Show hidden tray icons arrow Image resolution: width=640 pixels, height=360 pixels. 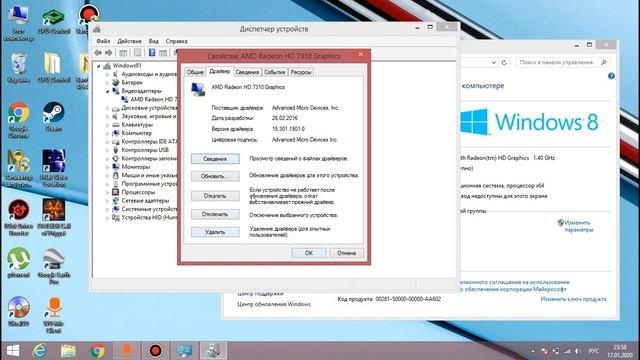533,351
